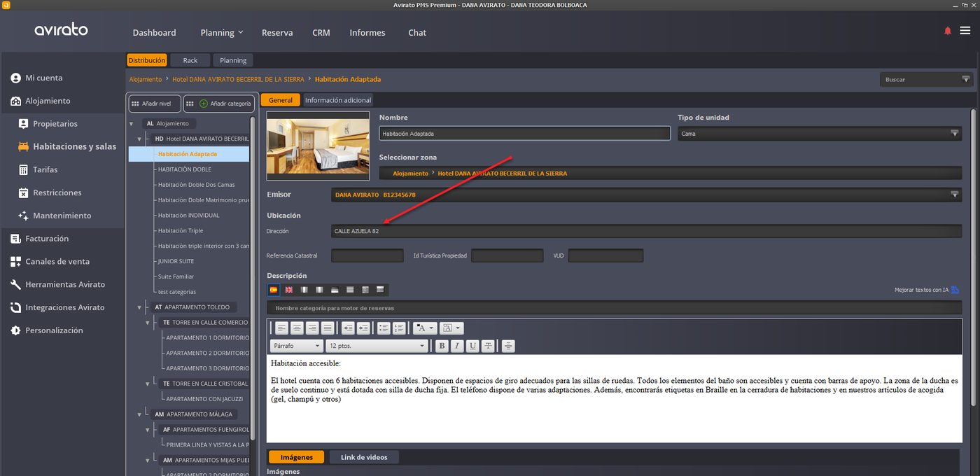Toggle strikethrough formatting
Viewport: 980px width, 476px height.
click(x=488, y=346)
